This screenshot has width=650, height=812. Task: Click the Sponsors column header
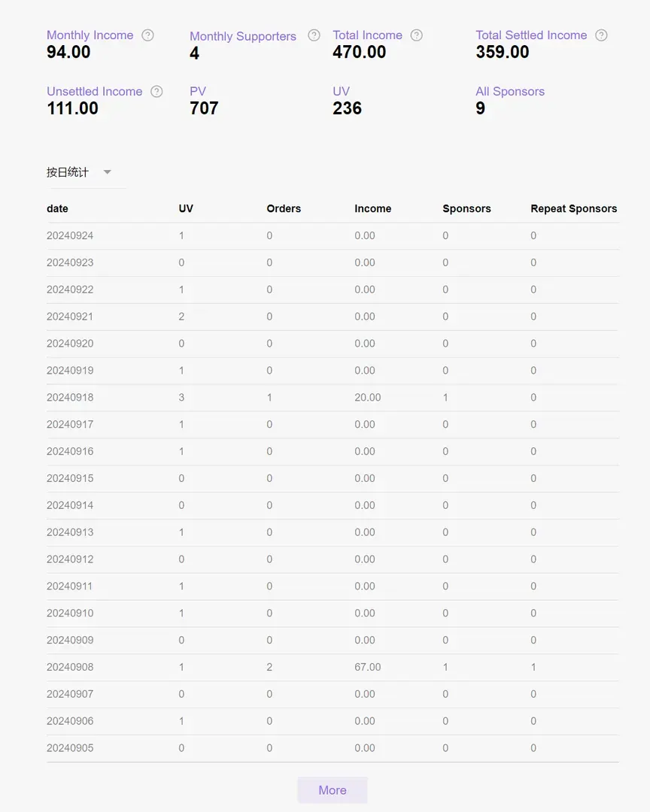click(x=466, y=209)
